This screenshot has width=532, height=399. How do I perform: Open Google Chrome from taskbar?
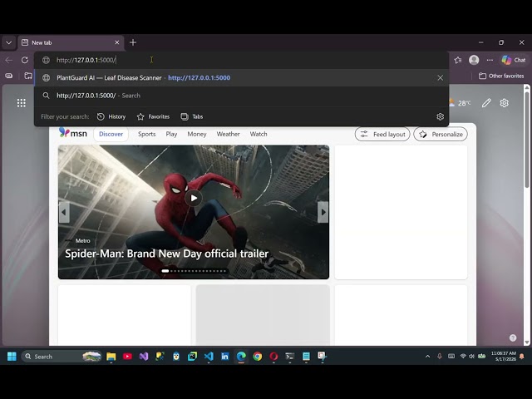[x=258, y=357]
